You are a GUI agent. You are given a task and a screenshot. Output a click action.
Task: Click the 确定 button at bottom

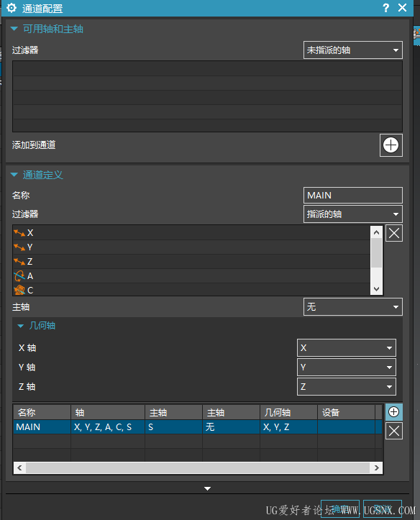tap(340, 509)
